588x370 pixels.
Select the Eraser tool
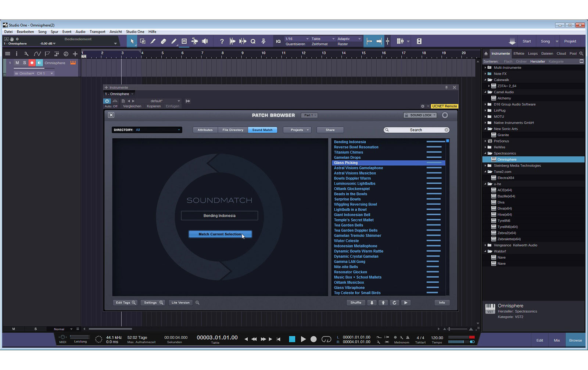[164, 41]
